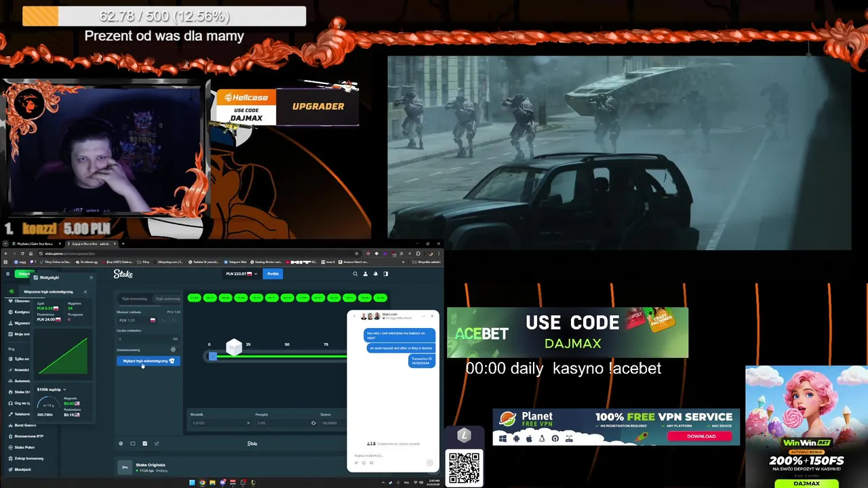Image resolution: width=868 pixels, height=488 pixels.
Task: Open the Stake search icon
Action: [x=355, y=274]
